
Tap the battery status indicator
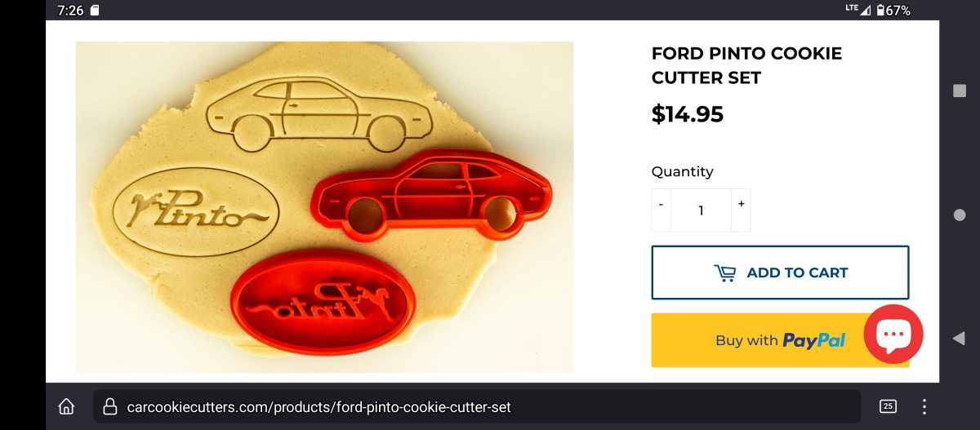click(x=893, y=11)
